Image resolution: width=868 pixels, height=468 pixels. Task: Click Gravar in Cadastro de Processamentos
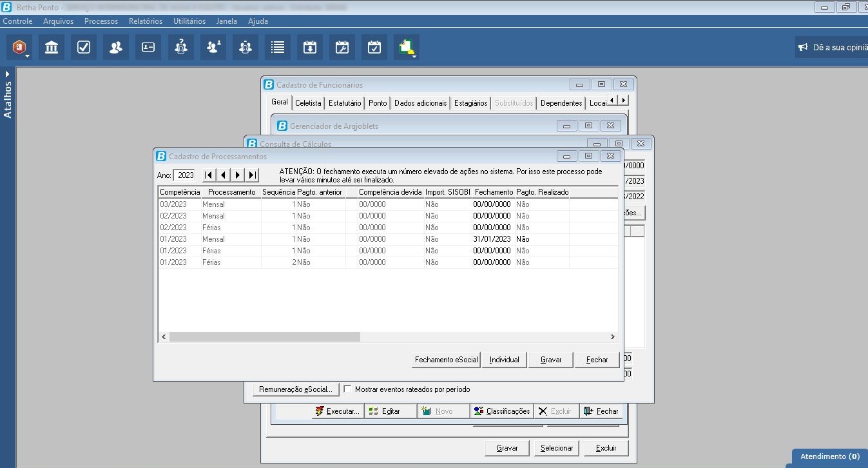click(x=551, y=360)
